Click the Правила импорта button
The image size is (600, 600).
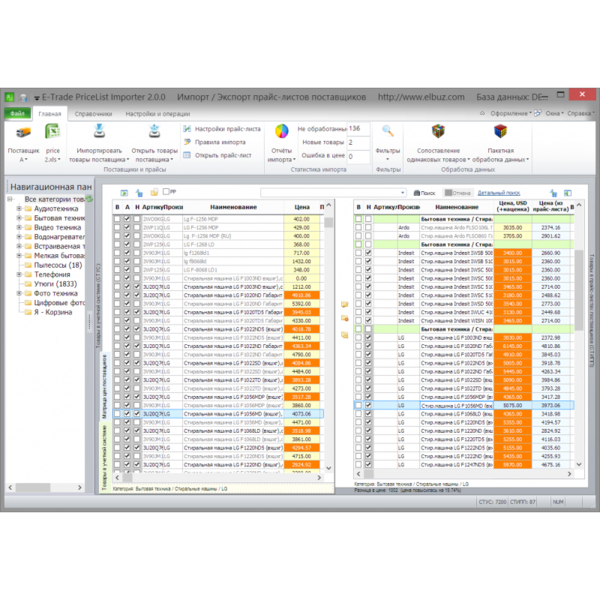(215, 142)
